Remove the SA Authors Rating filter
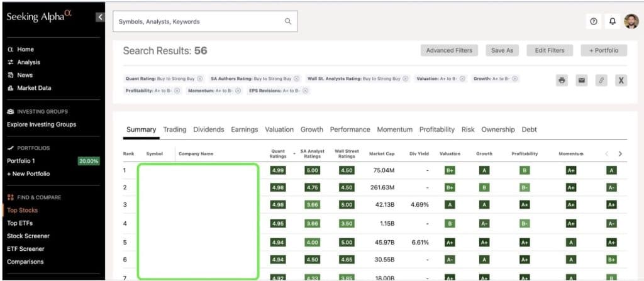This screenshot has height=281, width=644. [297, 79]
